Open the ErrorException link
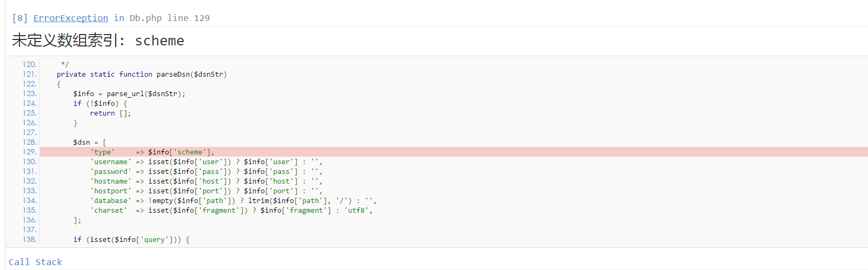The width and height of the screenshot is (868, 270). tap(70, 18)
